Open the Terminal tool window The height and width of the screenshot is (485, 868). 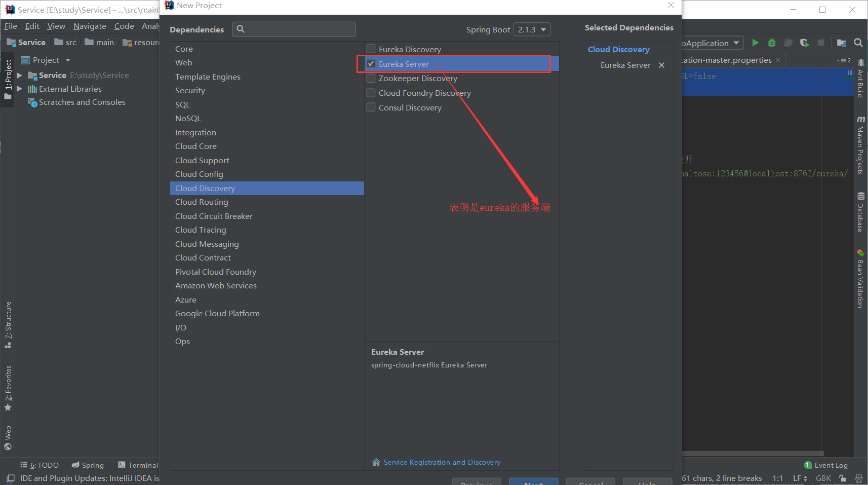coord(138,465)
